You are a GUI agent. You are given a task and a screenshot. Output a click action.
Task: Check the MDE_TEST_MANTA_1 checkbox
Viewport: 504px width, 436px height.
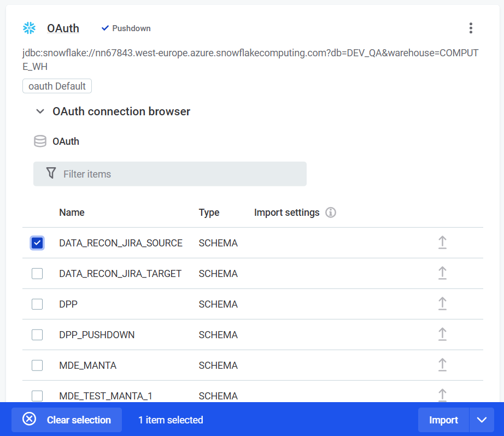[37, 396]
